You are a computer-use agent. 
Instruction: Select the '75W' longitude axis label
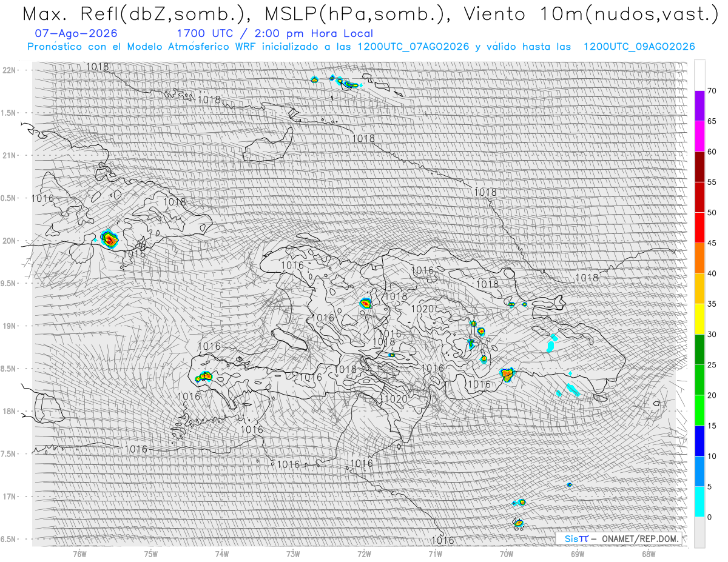[x=151, y=554]
